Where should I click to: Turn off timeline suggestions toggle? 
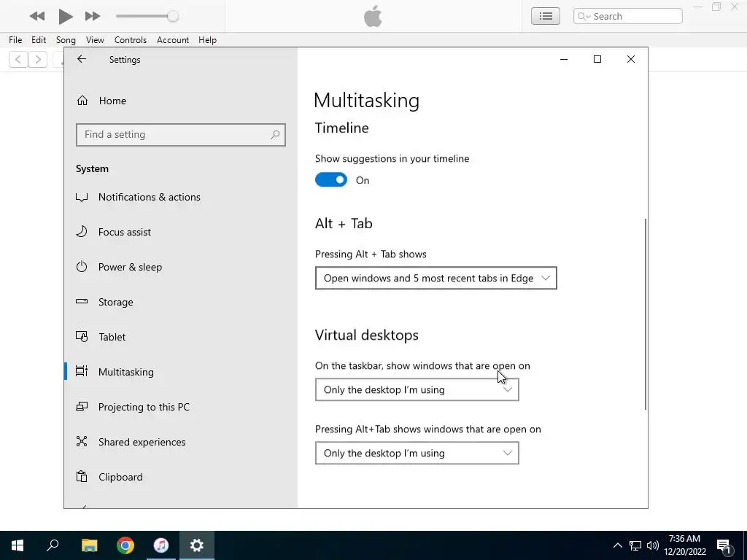(x=331, y=180)
